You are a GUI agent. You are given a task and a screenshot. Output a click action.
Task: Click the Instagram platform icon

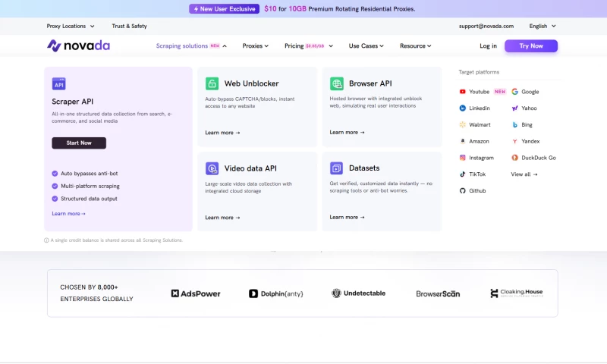pyautogui.click(x=462, y=158)
